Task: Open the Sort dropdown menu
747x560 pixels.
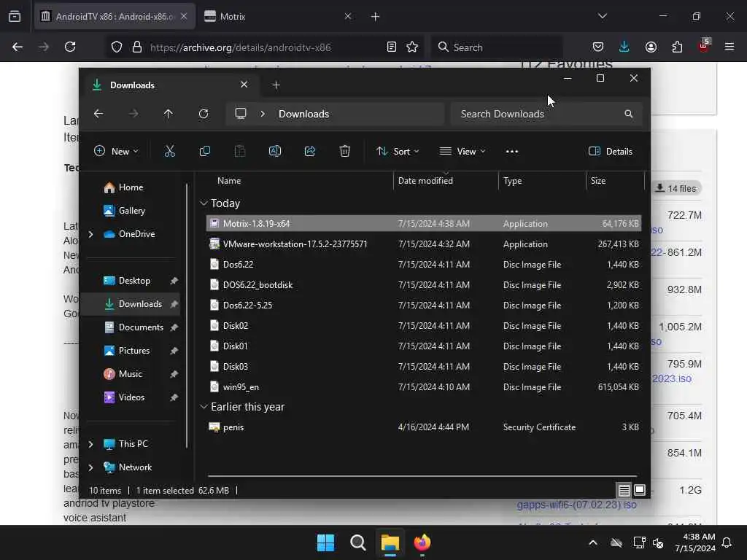Action: [398, 152]
